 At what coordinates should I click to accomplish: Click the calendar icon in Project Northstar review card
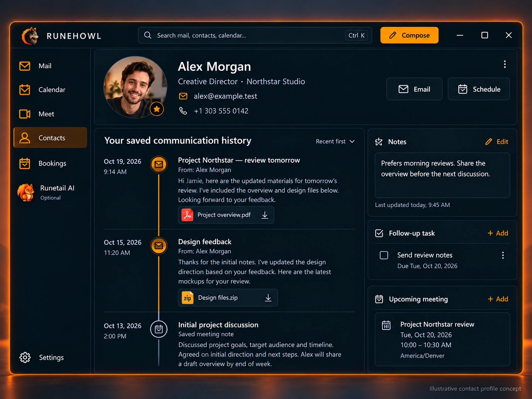click(386, 325)
